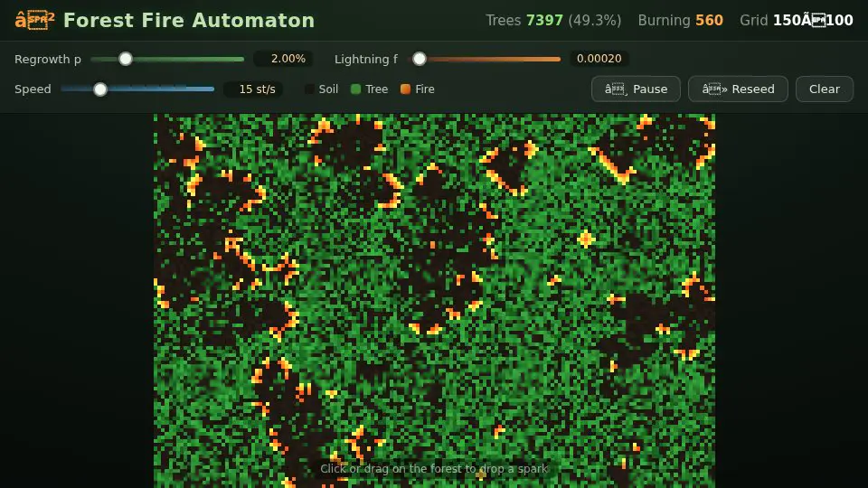The image size is (868, 488).
Task: Click the Speed label
Action: pyautogui.click(x=33, y=89)
